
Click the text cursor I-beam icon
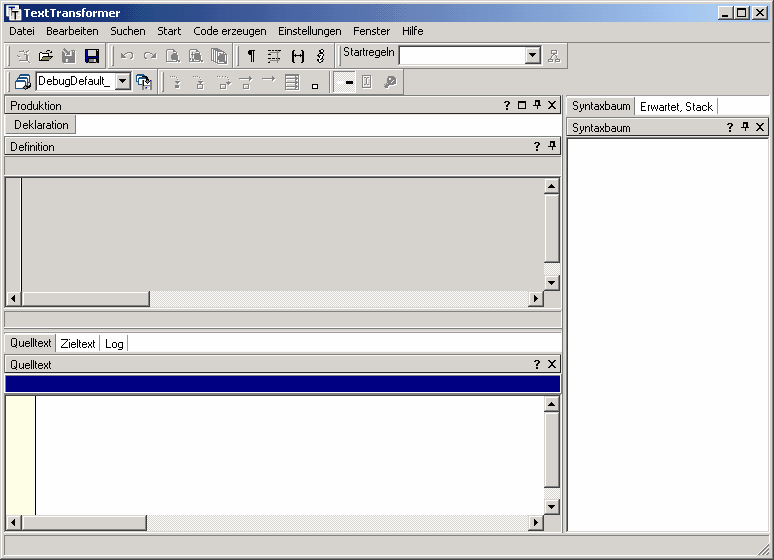(367, 82)
